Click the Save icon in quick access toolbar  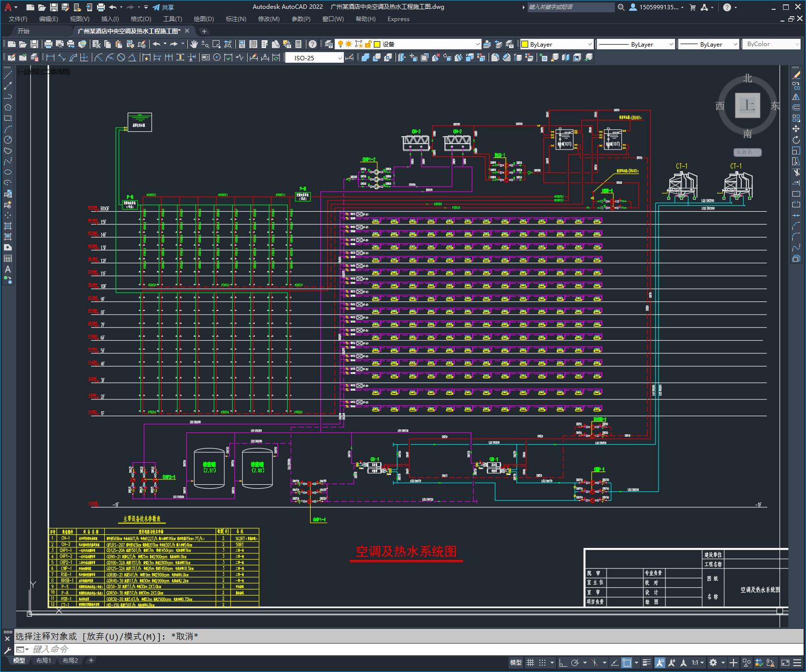tap(54, 7)
